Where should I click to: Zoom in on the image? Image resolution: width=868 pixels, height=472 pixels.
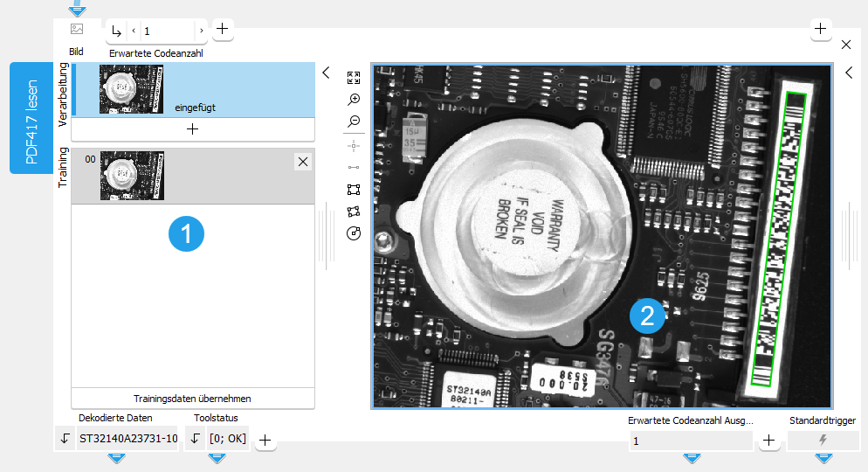click(x=354, y=100)
